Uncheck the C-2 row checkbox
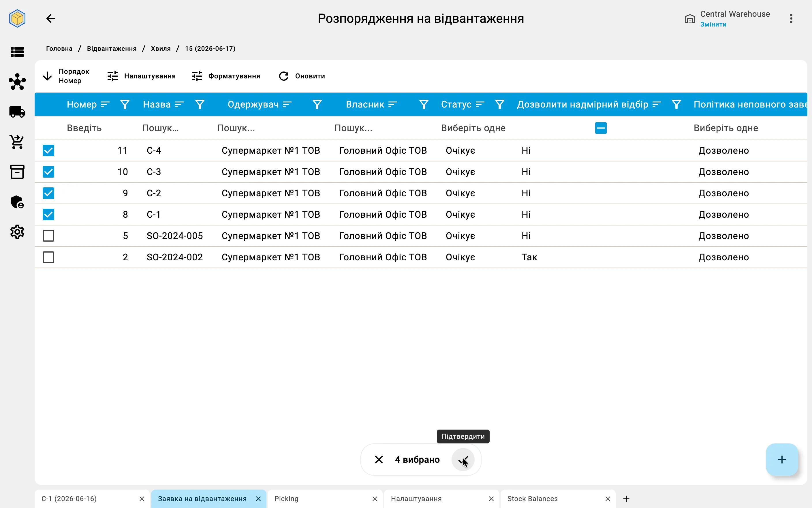The image size is (812, 508). click(x=48, y=193)
